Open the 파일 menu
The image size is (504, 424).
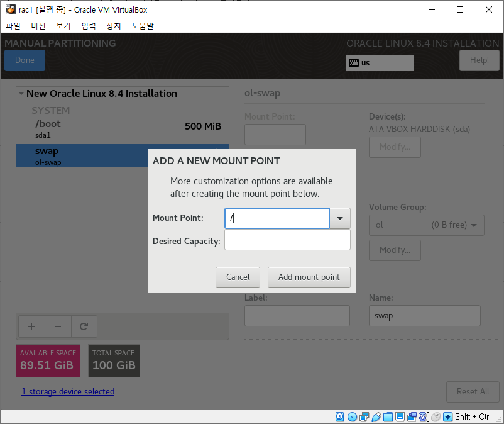[13, 26]
